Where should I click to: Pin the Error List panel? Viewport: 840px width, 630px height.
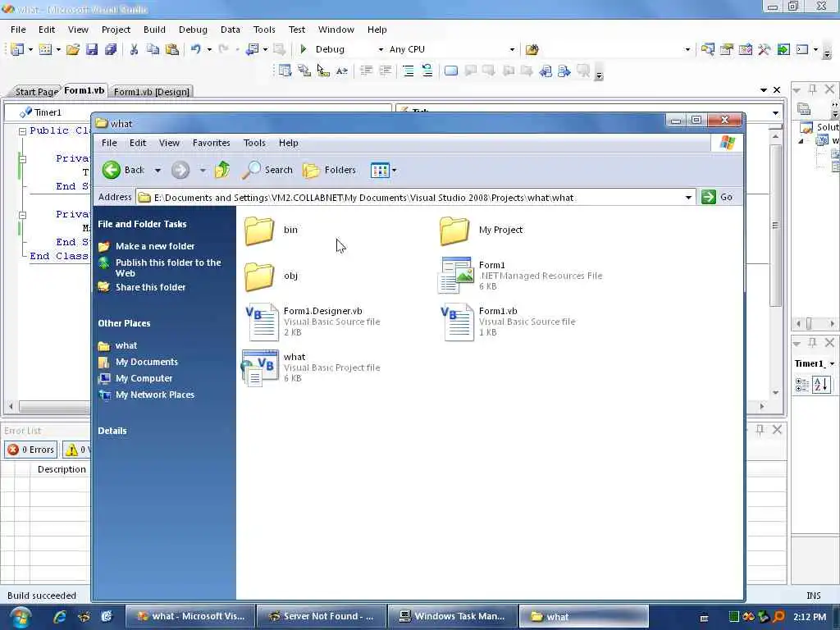point(760,430)
